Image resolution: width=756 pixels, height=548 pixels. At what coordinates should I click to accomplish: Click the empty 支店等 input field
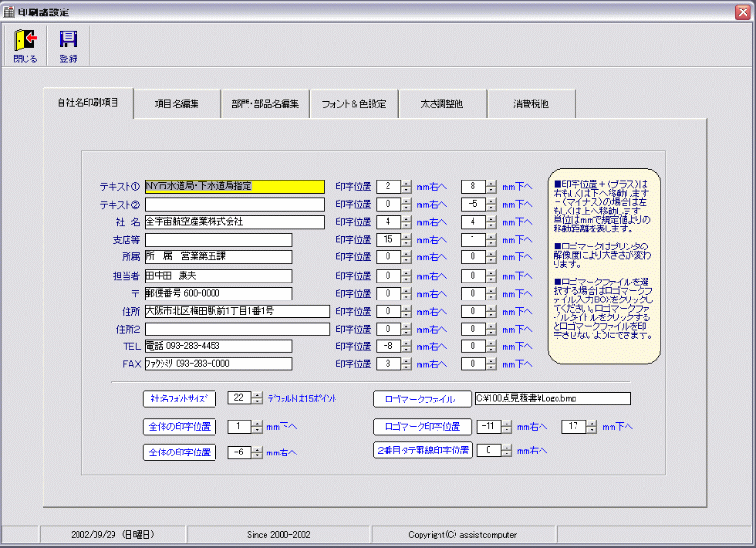[x=218, y=240]
